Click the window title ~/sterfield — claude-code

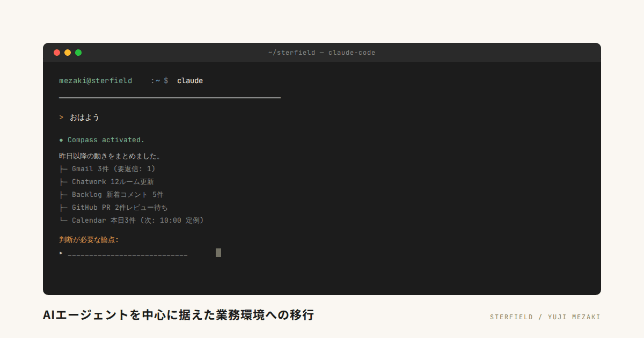click(x=321, y=53)
